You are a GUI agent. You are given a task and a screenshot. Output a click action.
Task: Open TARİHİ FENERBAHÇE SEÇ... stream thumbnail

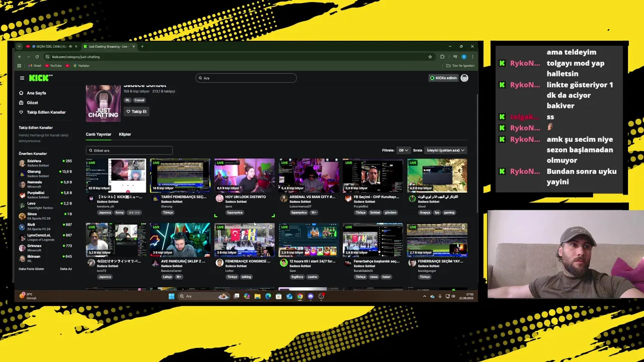[x=180, y=175]
